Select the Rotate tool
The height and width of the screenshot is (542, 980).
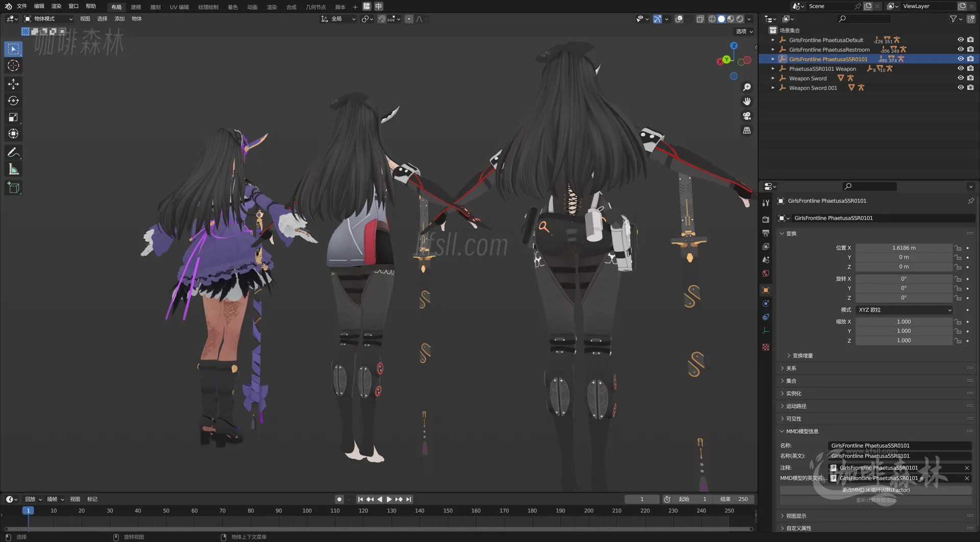[13, 101]
